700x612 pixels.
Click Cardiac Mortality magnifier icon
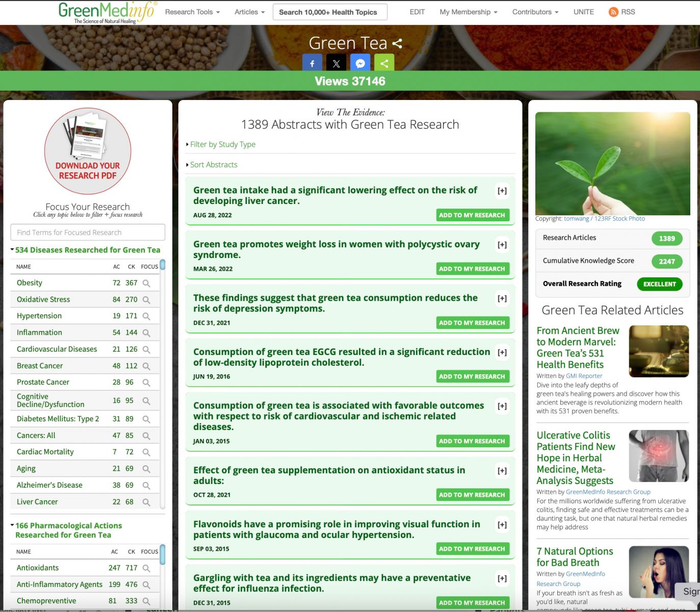click(146, 452)
